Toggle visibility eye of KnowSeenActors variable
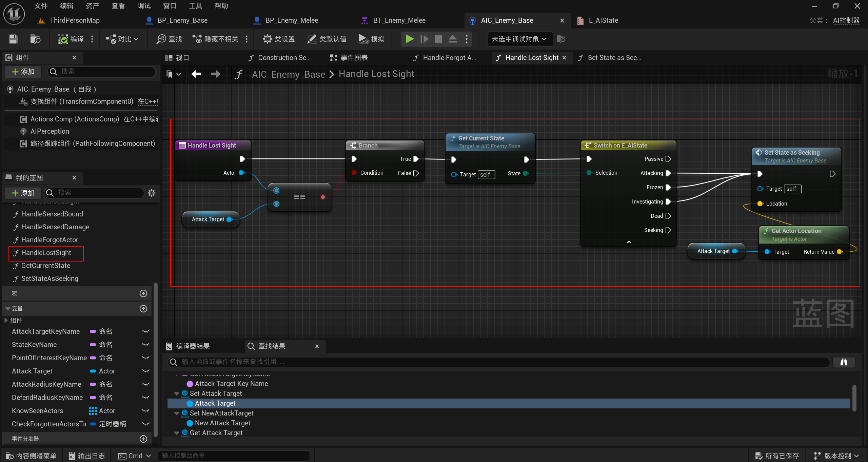This screenshot has width=868, height=462. [146, 411]
